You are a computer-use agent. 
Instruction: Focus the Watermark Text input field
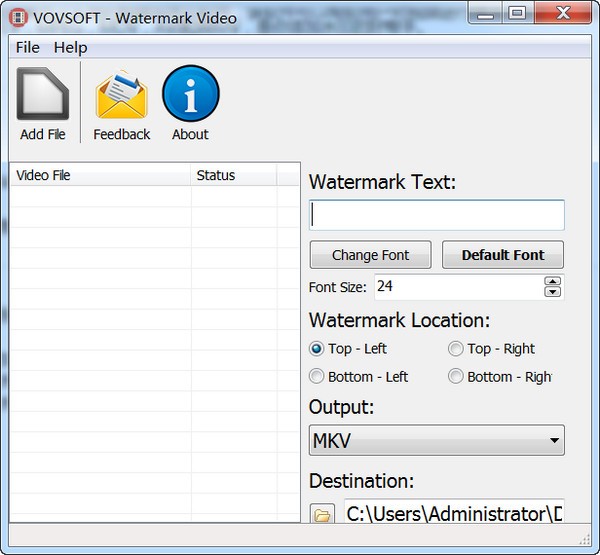coord(437,215)
